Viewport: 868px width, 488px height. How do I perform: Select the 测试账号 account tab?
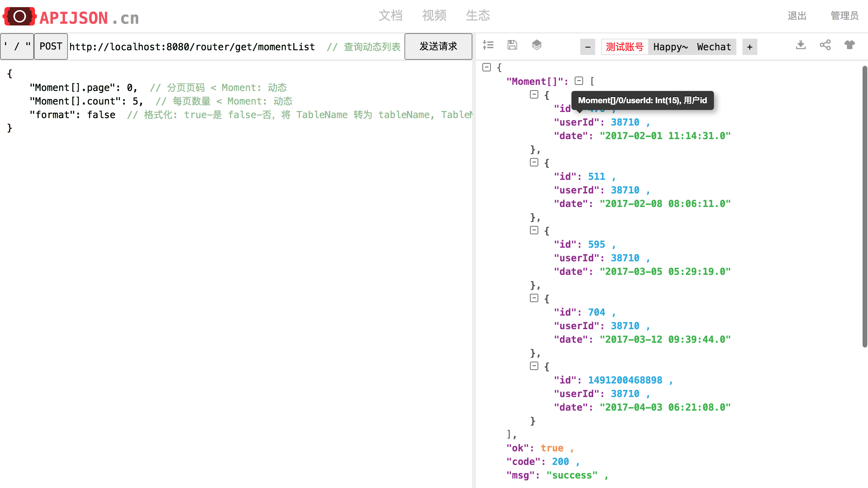625,47
